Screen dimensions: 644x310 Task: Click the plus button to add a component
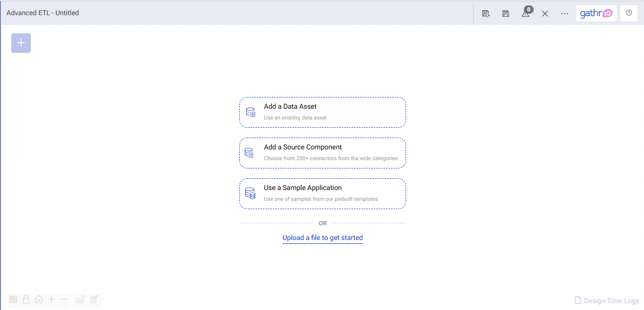21,43
